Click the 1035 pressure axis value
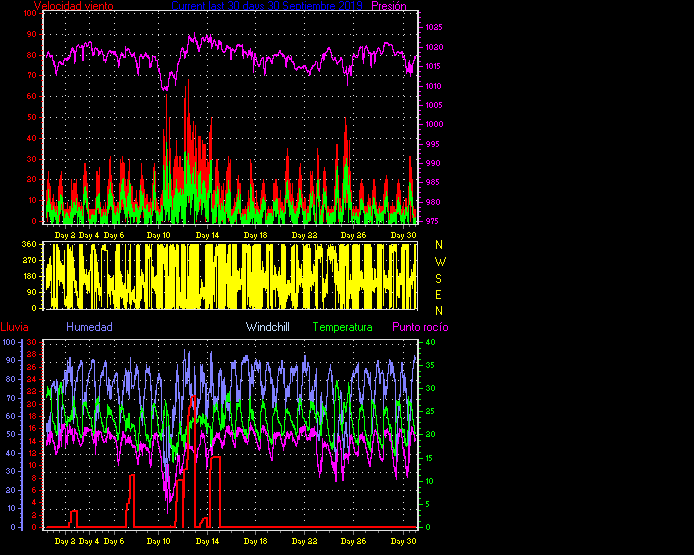The width and height of the screenshot is (694, 555). 434,27
